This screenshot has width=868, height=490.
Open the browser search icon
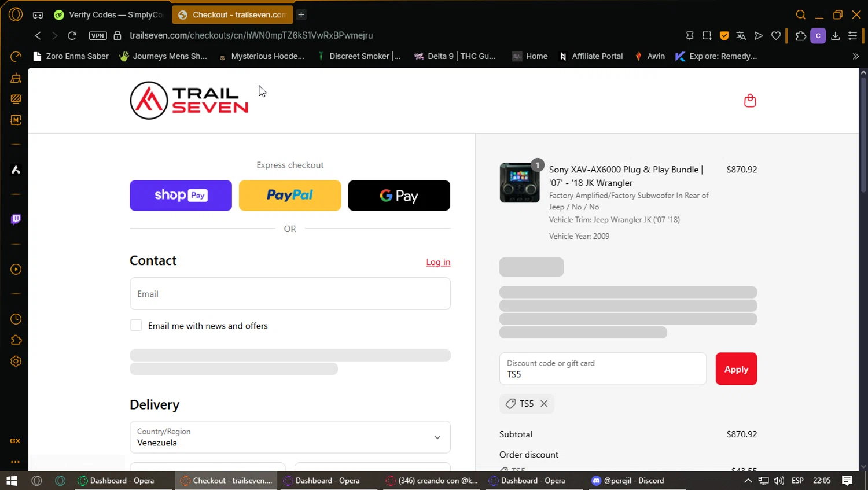tap(801, 14)
